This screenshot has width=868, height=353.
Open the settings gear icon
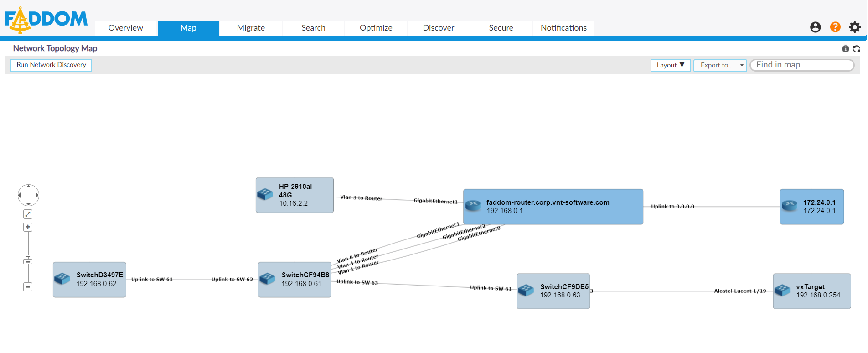854,27
